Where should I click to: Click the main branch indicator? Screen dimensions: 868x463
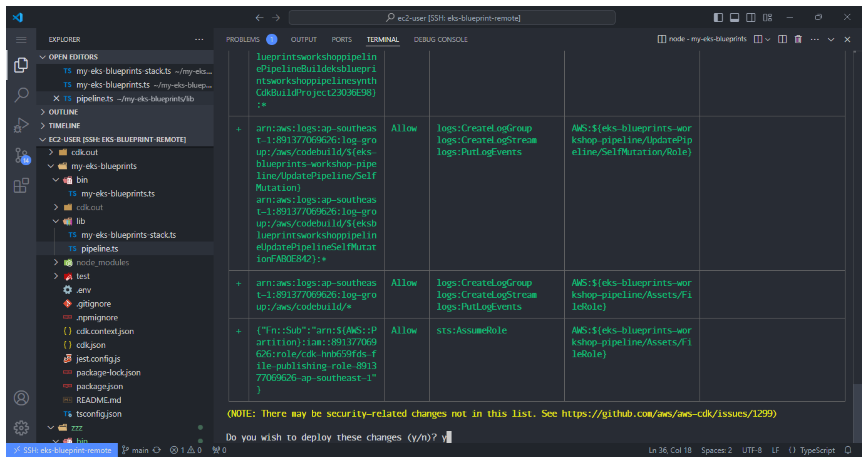point(135,450)
